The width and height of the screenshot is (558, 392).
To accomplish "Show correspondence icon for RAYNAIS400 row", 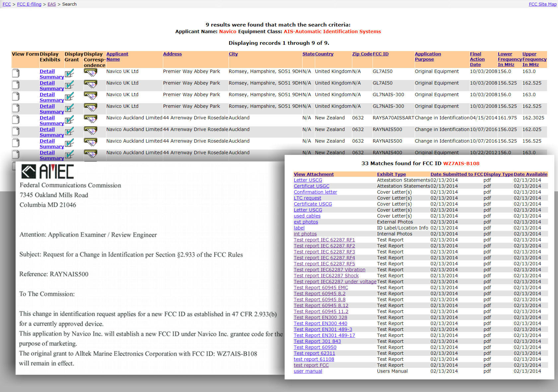I will tap(91, 154).
